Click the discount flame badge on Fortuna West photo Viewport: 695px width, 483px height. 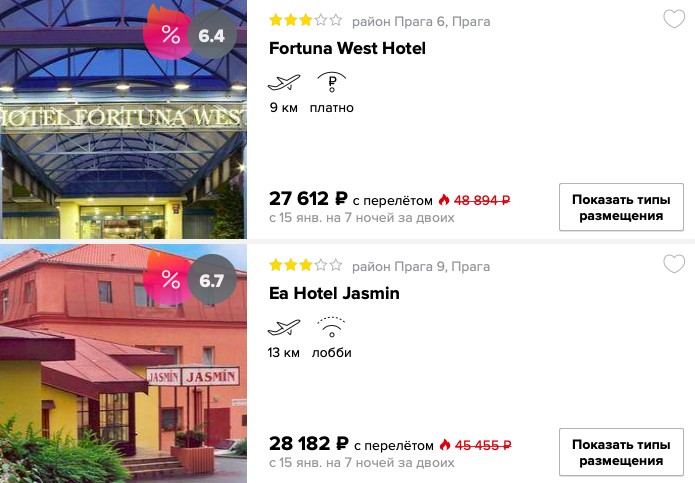pos(167,33)
